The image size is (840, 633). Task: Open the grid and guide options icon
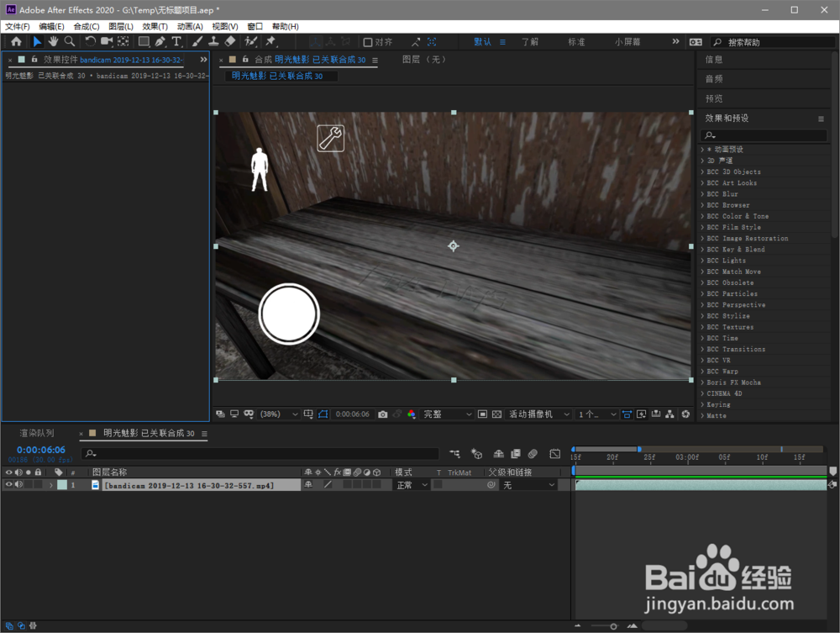coord(308,414)
